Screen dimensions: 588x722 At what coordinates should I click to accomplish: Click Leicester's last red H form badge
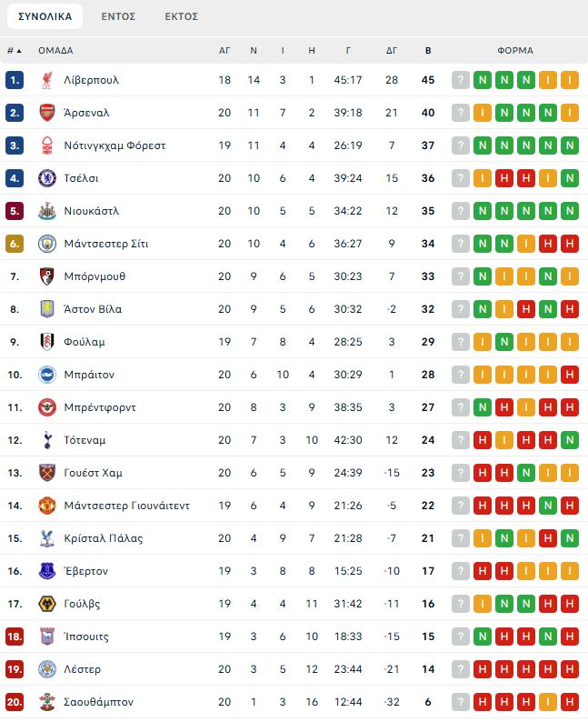tap(570, 669)
